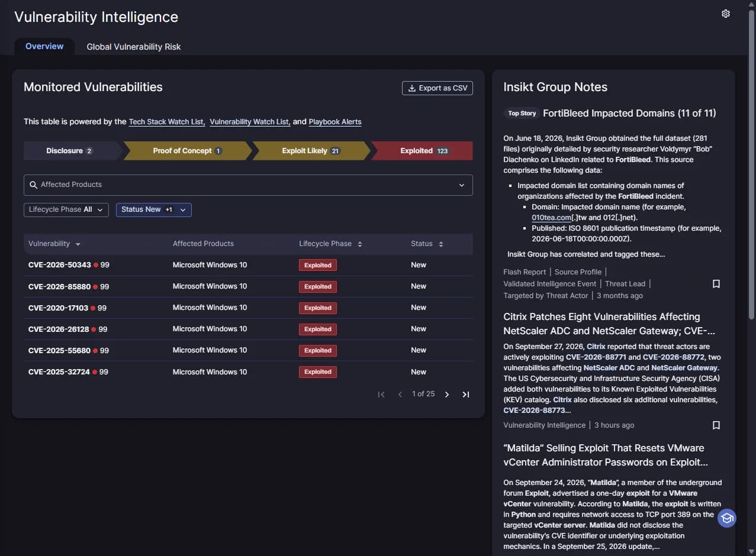The width and height of the screenshot is (756, 556).
Task: Click the New status for CVE-2026-26128
Action: [419, 329]
